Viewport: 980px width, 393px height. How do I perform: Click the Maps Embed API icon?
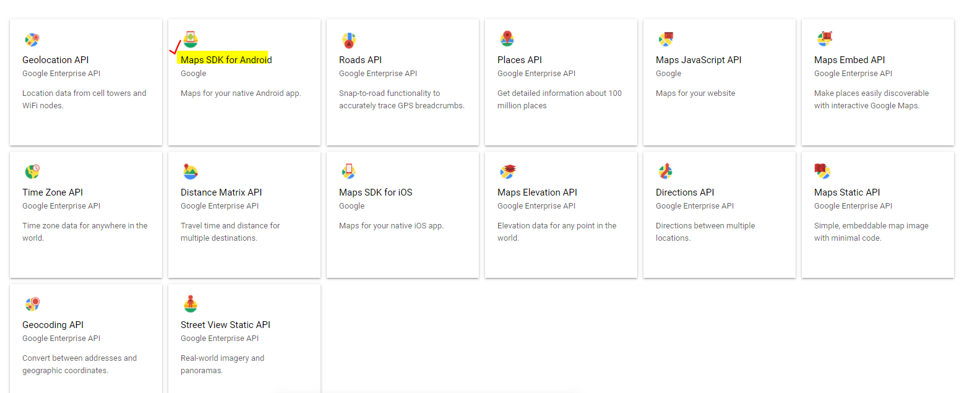(x=824, y=39)
